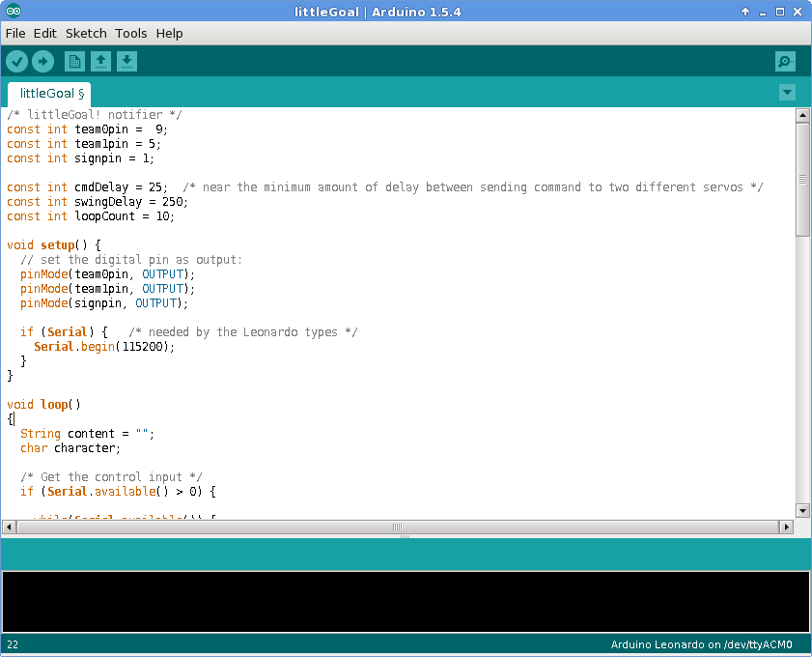Click 'void setup() {' line
This screenshot has width=812, height=657.
54,245
